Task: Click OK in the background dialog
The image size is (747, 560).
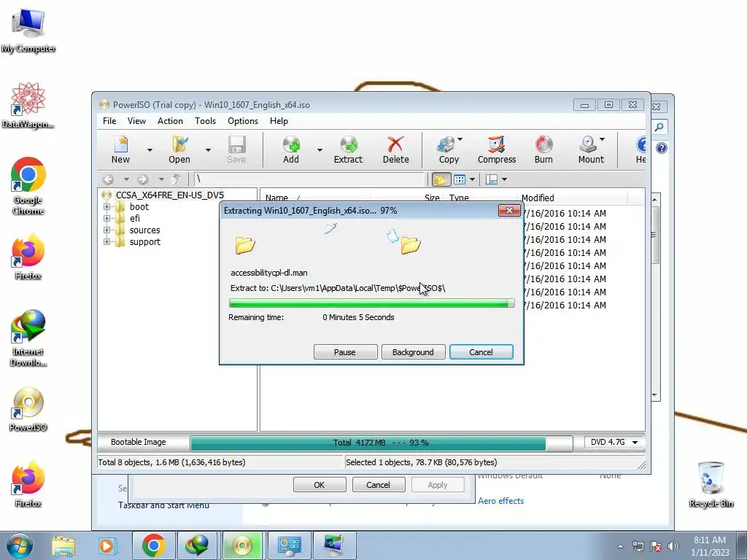Action: (320, 485)
